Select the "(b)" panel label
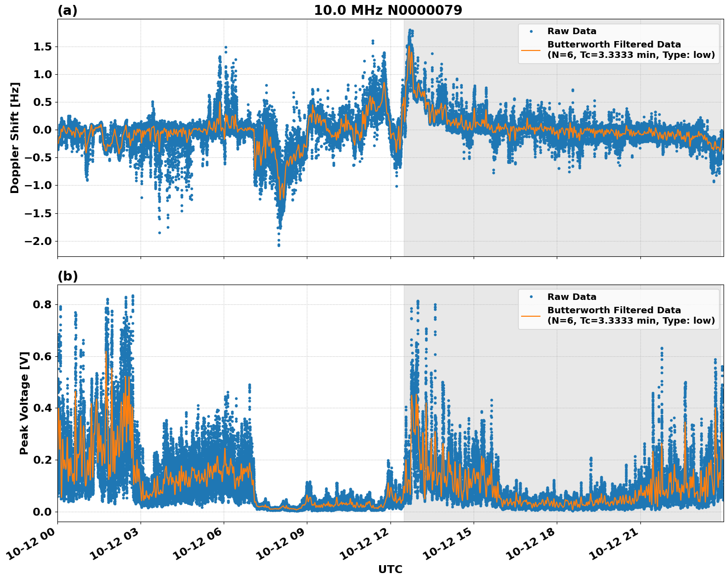The image size is (728, 580). [67, 276]
